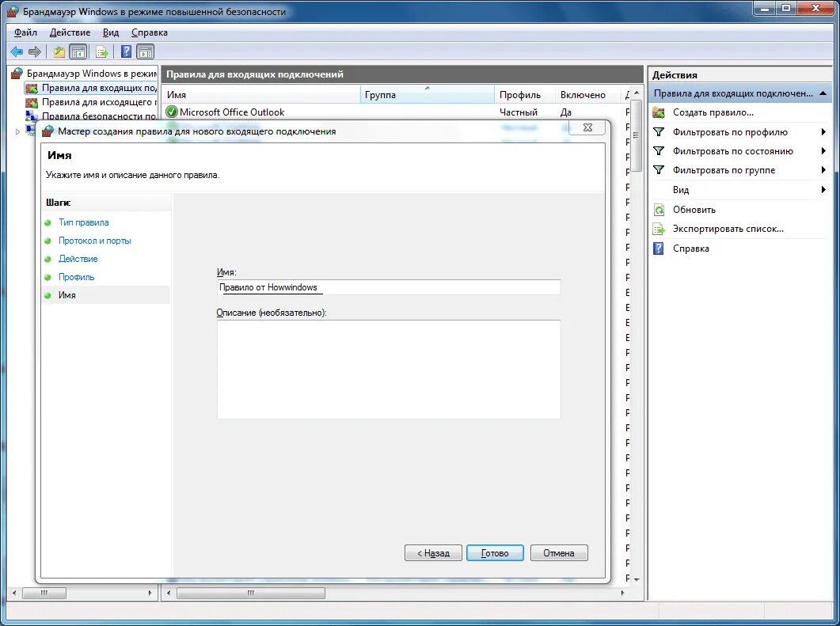This screenshot has width=840, height=626.
Task: Click the Up one level folder icon
Action: point(59,52)
